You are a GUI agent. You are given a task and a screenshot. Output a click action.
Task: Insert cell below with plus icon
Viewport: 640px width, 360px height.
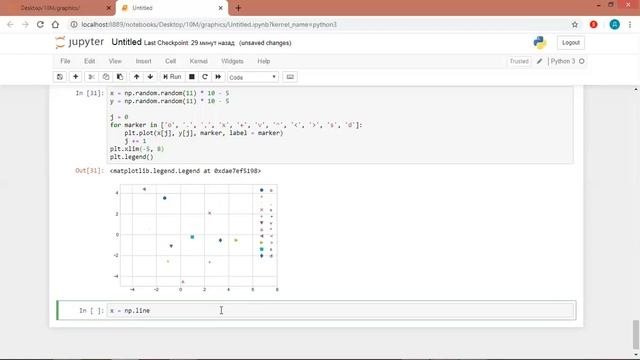pos(76,77)
